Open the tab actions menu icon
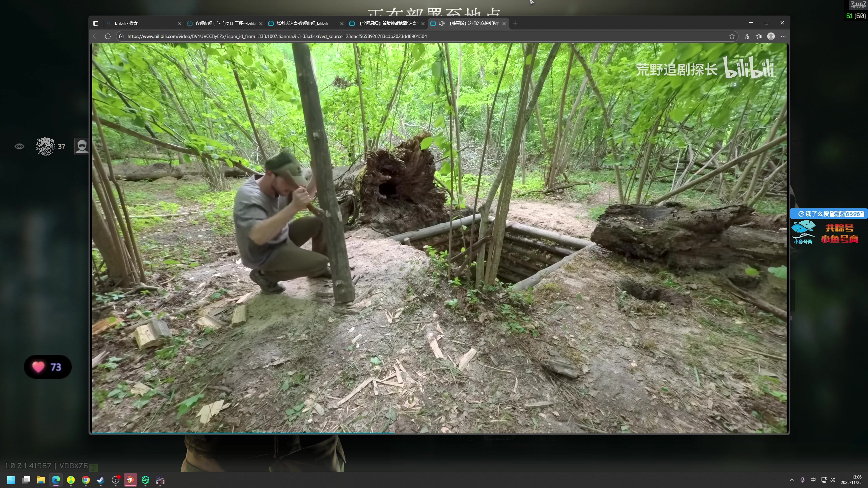Image resolution: width=868 pixels, height=488 pixels. coord(96,23)
